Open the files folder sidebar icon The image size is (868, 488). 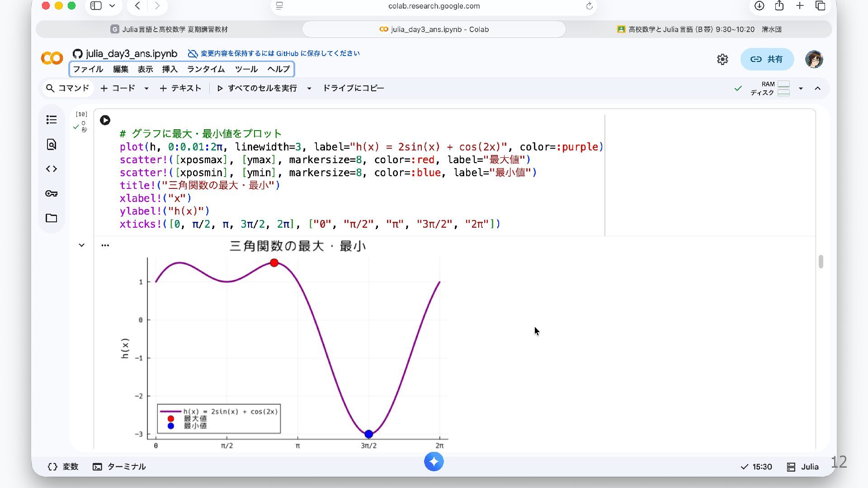point(52,218)
